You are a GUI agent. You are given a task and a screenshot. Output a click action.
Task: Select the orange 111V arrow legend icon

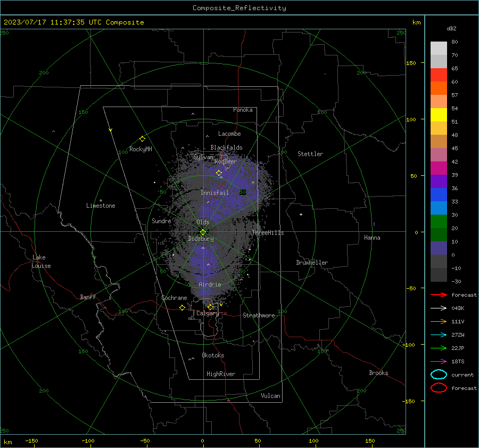coord(439,321)
